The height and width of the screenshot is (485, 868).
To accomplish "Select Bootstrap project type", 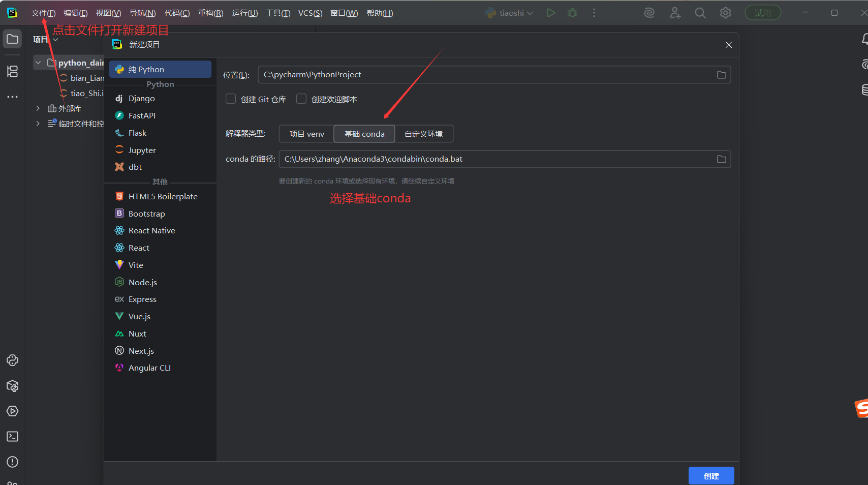I will (160, 214).
